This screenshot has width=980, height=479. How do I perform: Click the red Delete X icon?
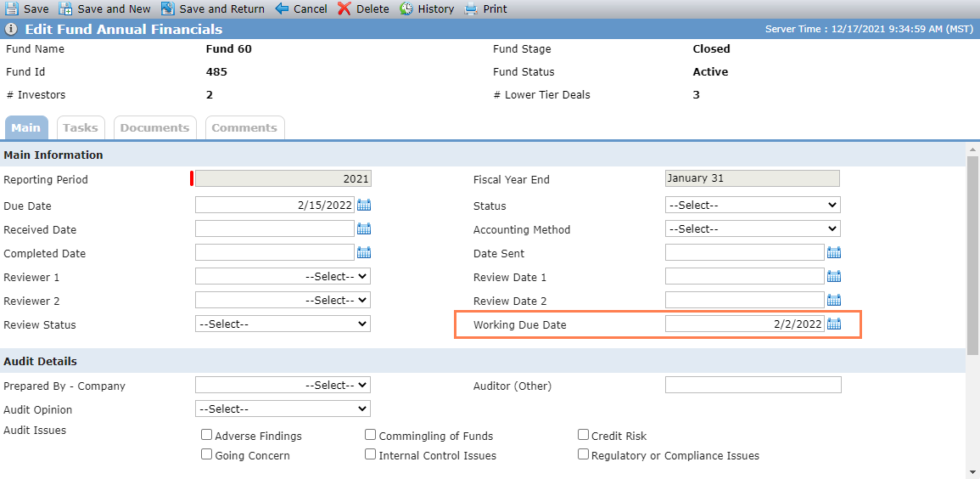point(344,8)
